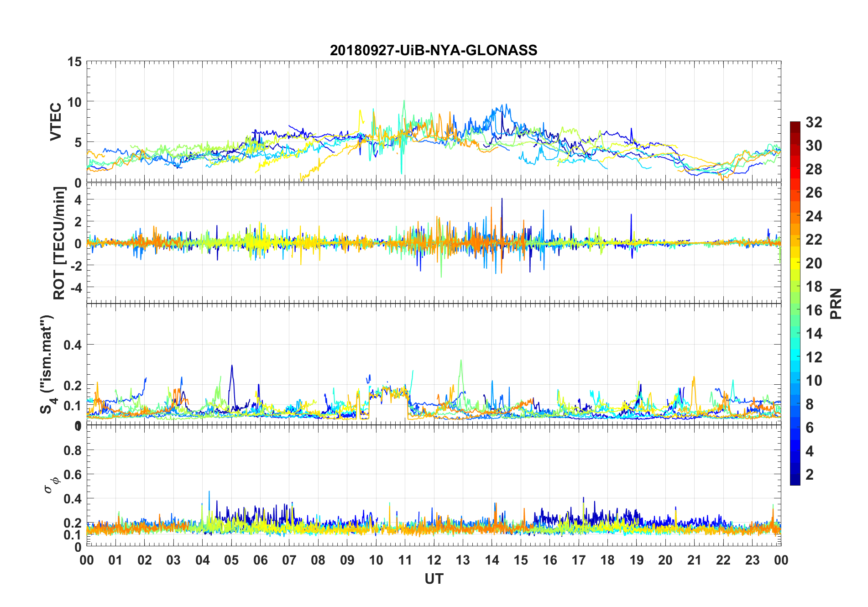Click x-axis hour tick label 05
This screenshot has width=868, height=607.
(x=231, y=560)
